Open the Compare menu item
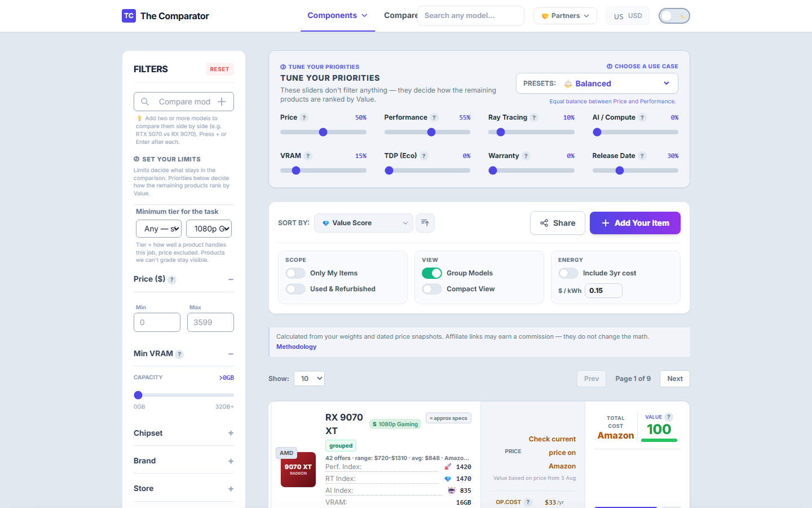 tap(401, 16)
